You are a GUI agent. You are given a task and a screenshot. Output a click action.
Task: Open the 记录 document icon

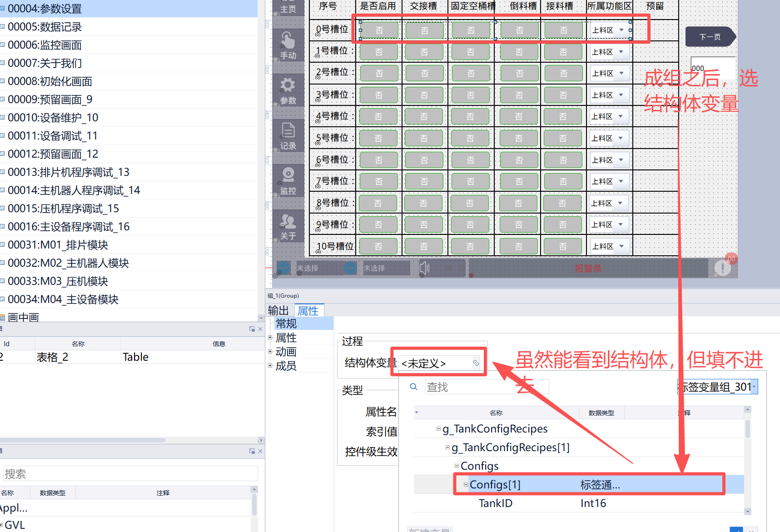click(288, 131)
